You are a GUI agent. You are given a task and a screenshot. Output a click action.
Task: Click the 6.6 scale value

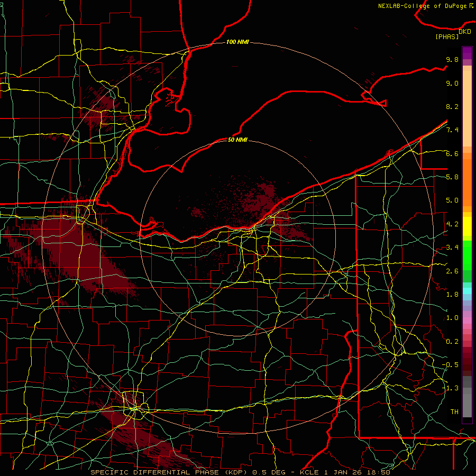coord(452,153)
